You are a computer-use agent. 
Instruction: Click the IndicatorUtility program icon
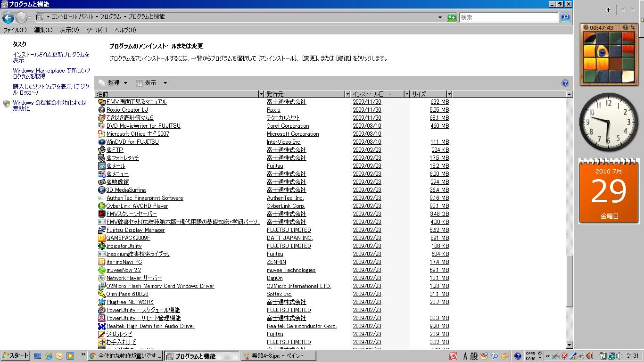tap(101, 246)
